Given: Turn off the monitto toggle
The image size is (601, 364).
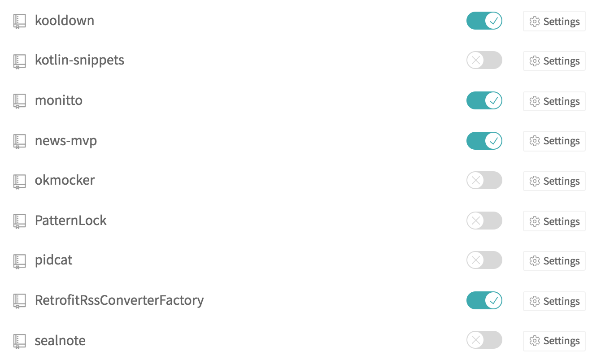Looking at the screenshot, I should pos(484,100).
